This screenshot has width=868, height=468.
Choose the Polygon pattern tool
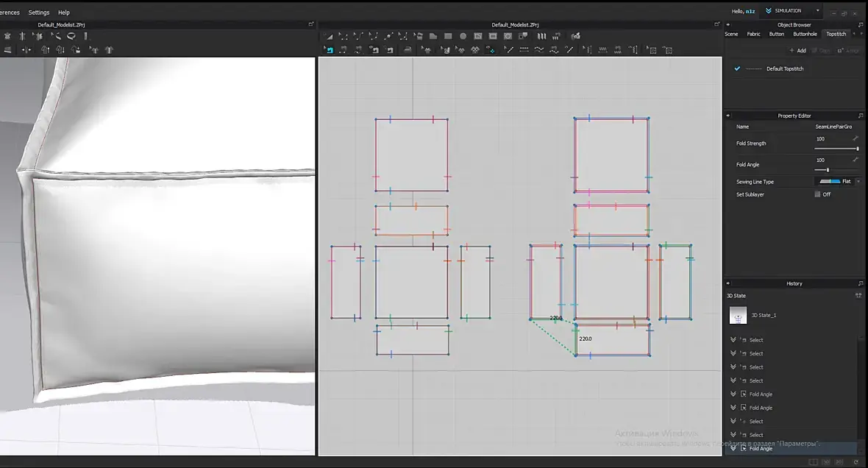pyautogui.click(x=433, y=36)
